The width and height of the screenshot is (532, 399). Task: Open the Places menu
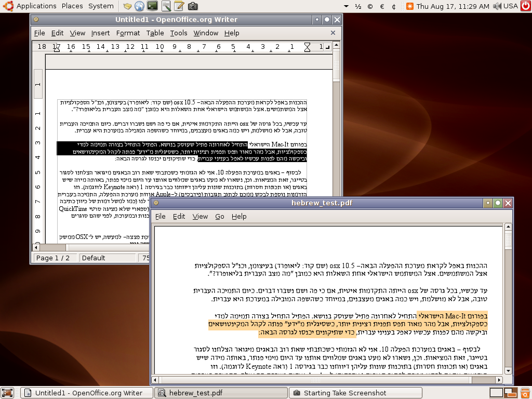72,6
